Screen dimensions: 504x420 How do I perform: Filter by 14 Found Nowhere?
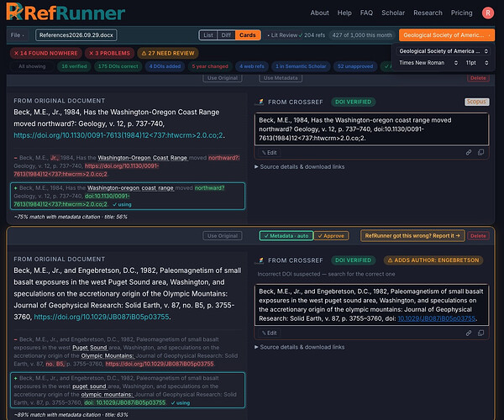click(45, 54)
